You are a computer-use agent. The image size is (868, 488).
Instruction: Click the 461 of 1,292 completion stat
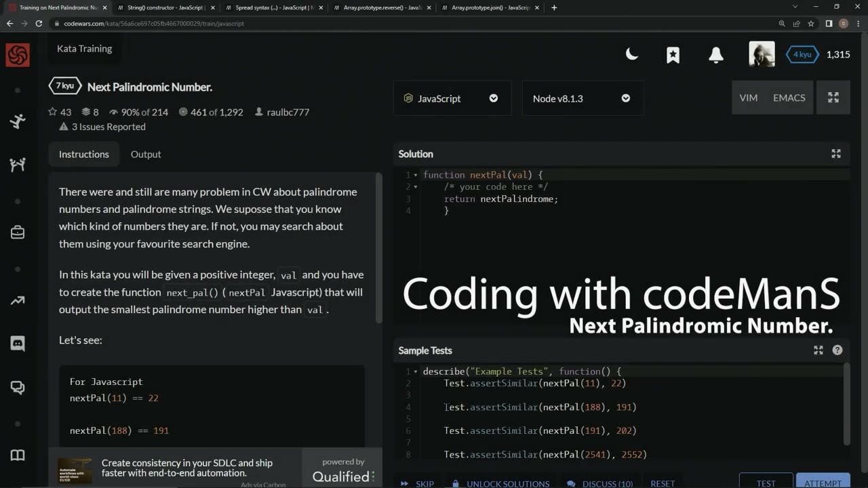point(211,112)
